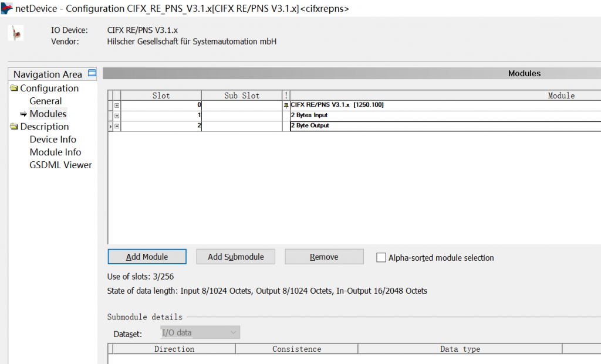Click the Add Module button
The image size is (601, 364).
click(x=147, y=257)
